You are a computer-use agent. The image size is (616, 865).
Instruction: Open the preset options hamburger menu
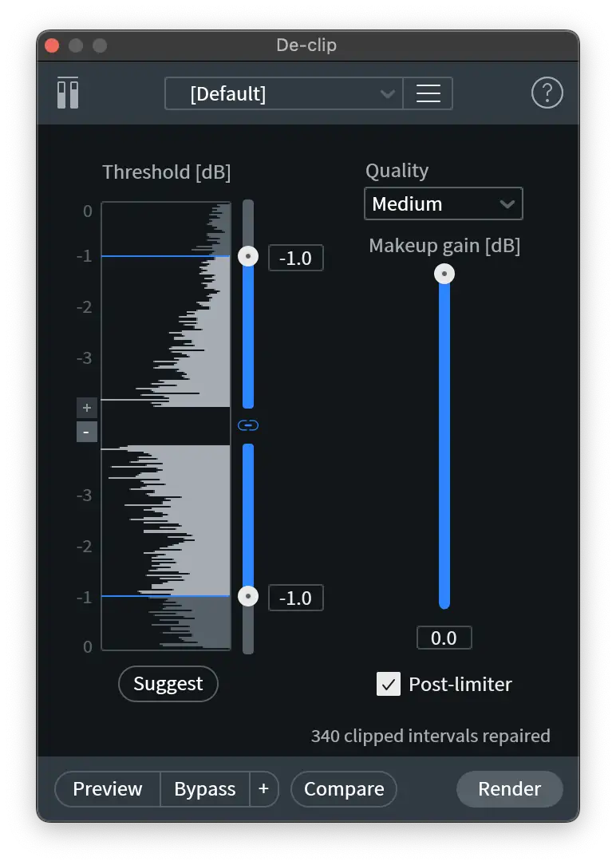pos(428,93)
